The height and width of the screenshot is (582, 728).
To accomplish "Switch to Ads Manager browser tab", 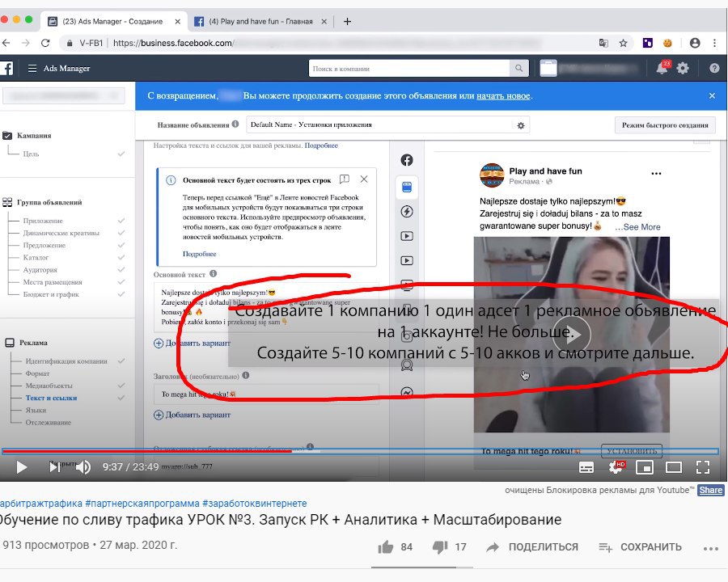I will tap(112, 21).
